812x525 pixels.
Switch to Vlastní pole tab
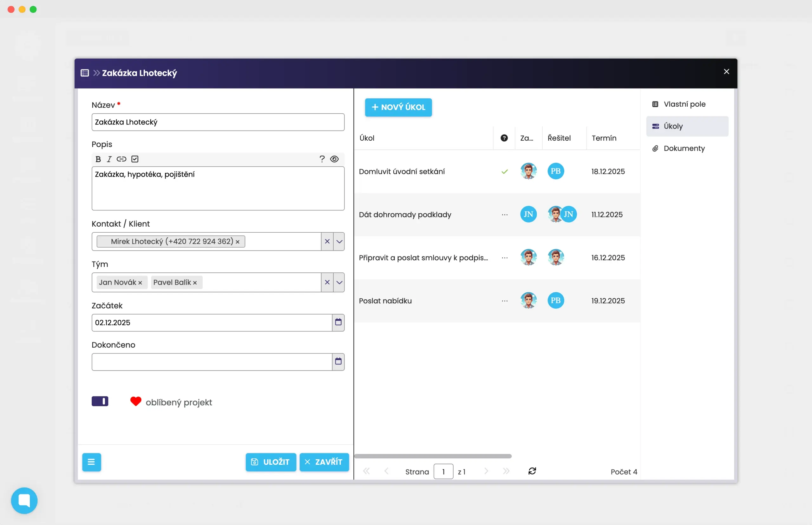[684, 104]
